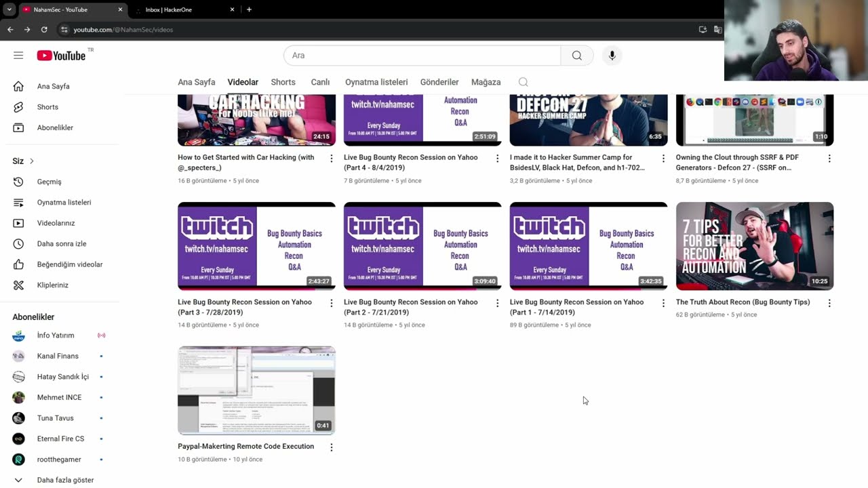The height and width of the screenshot is (488, 868).
Task: Open a new browser tab
Action: (249, 9)
